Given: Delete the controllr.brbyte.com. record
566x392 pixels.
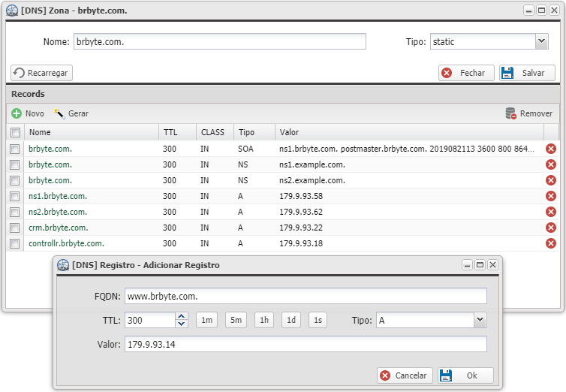Looking at the screenshot, I should [x=551, y=243].
